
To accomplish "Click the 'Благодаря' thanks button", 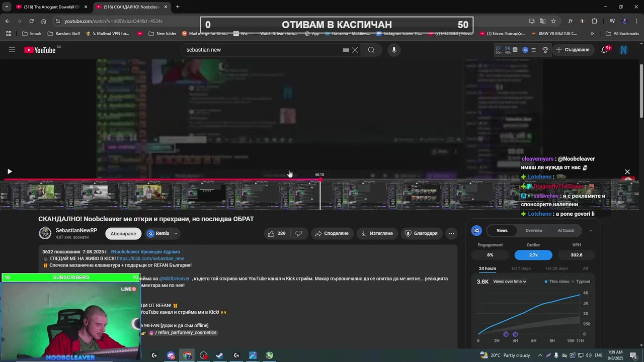I will click(421, 233).
